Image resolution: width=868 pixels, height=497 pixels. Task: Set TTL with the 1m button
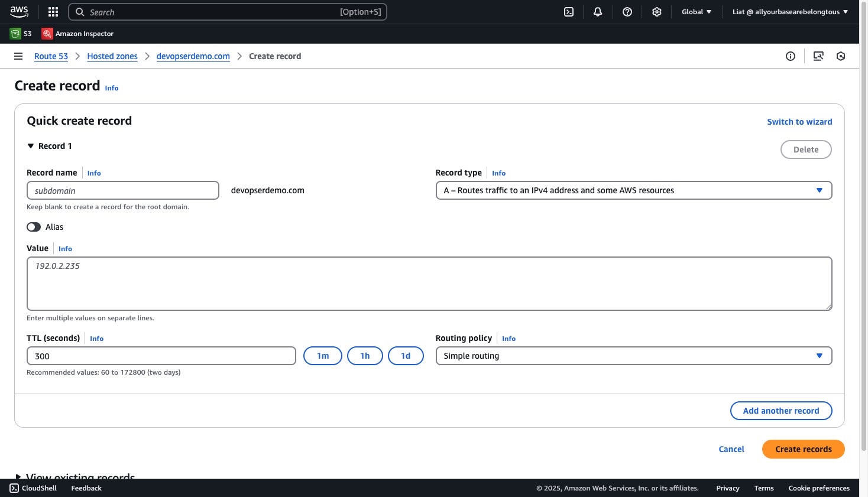pyautogui.click(x=323, y=356)
